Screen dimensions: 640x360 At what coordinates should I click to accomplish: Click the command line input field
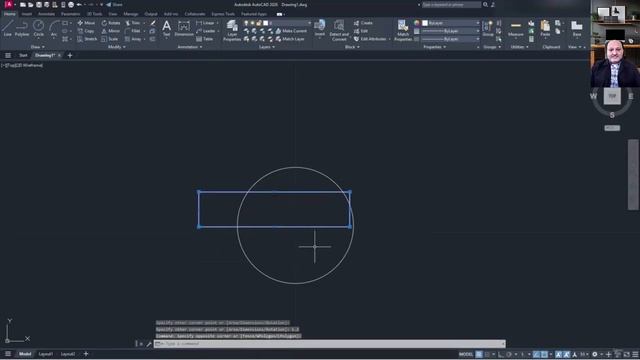coord(330,344)
